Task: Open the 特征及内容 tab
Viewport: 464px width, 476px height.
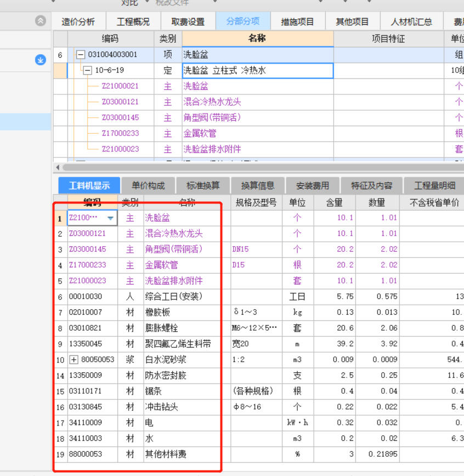Action: tap(372, 185)
